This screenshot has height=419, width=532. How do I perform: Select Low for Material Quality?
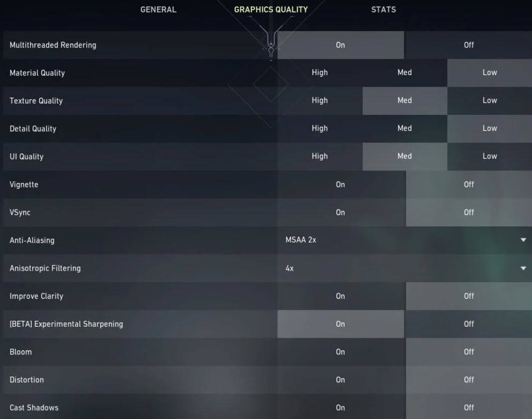(x=489, y=73)
